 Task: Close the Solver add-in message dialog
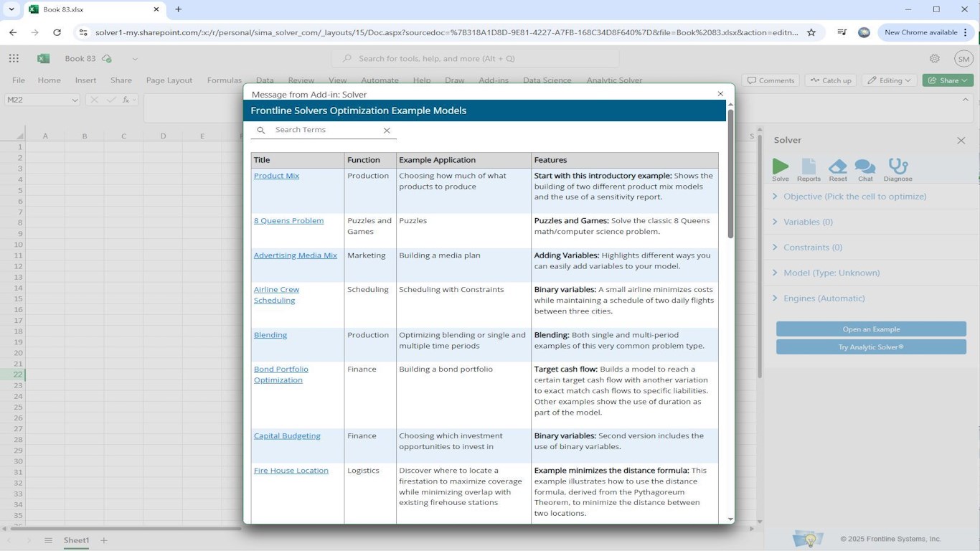pyautogui.click(x=720, y=94)
